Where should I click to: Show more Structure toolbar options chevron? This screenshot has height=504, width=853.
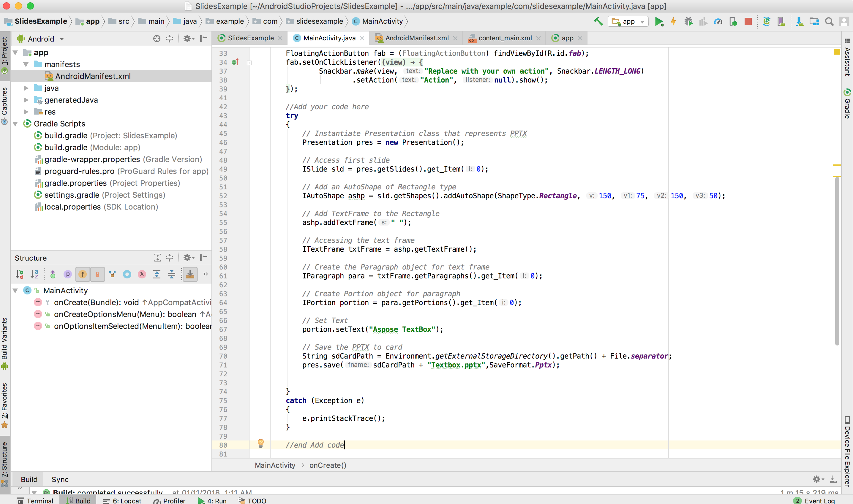(x=206, y=274)
